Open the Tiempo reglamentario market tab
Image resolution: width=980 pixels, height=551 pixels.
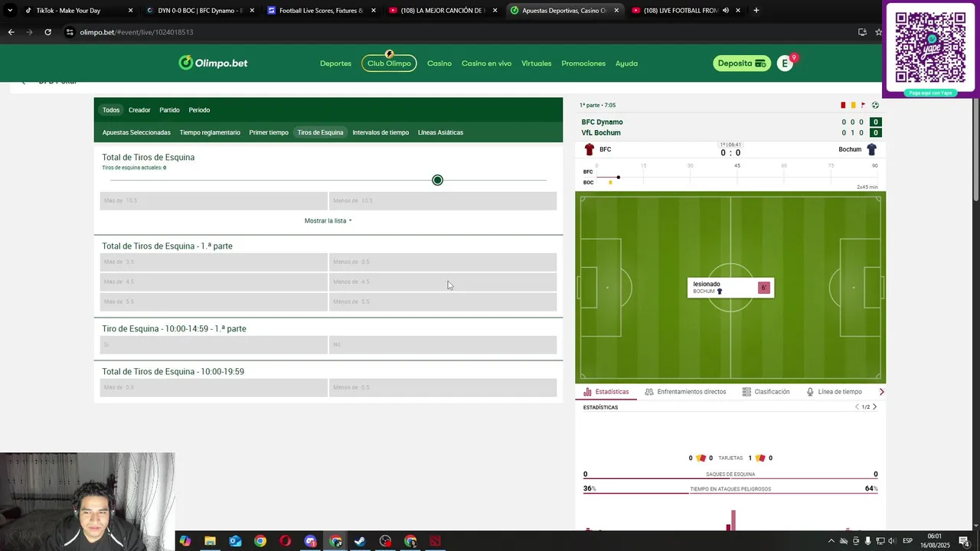(x=210, y=132)
